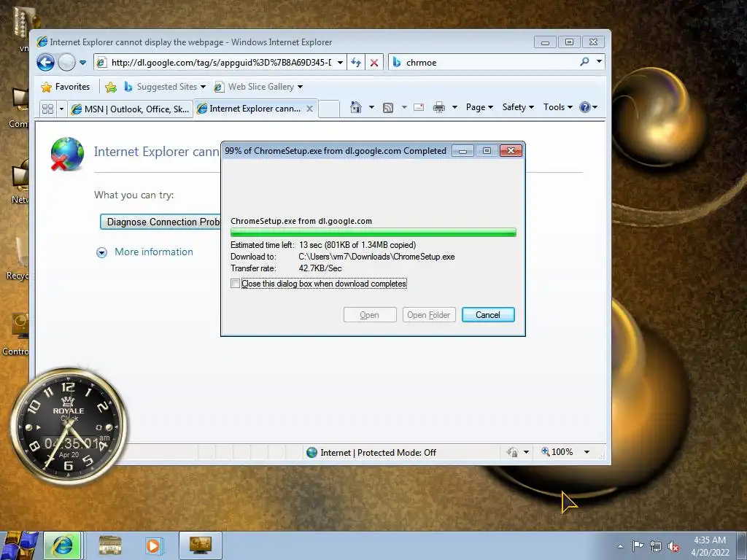The image size is (747, 560).
Task: Click Diagnose Connection Problems button
Action: [161, 222]
